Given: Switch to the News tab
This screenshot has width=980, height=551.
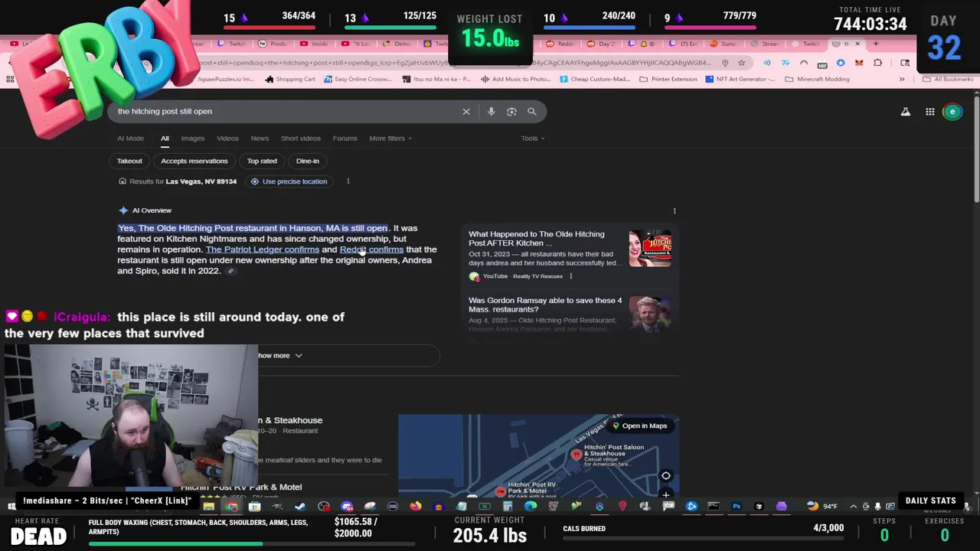Looking at the screenshot, I should (x=260, y=139).
